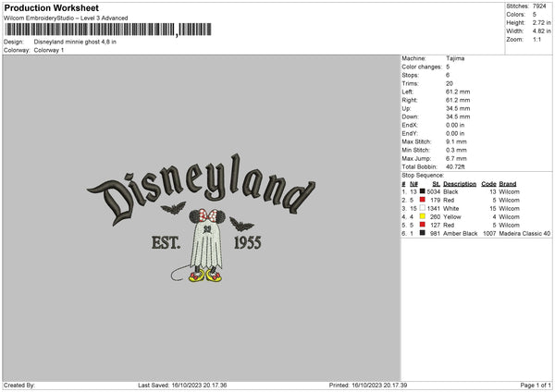This screenshot has width=555, height=392.
Task: Click the 1955 text in the design
Action: [x=248, y=243]
